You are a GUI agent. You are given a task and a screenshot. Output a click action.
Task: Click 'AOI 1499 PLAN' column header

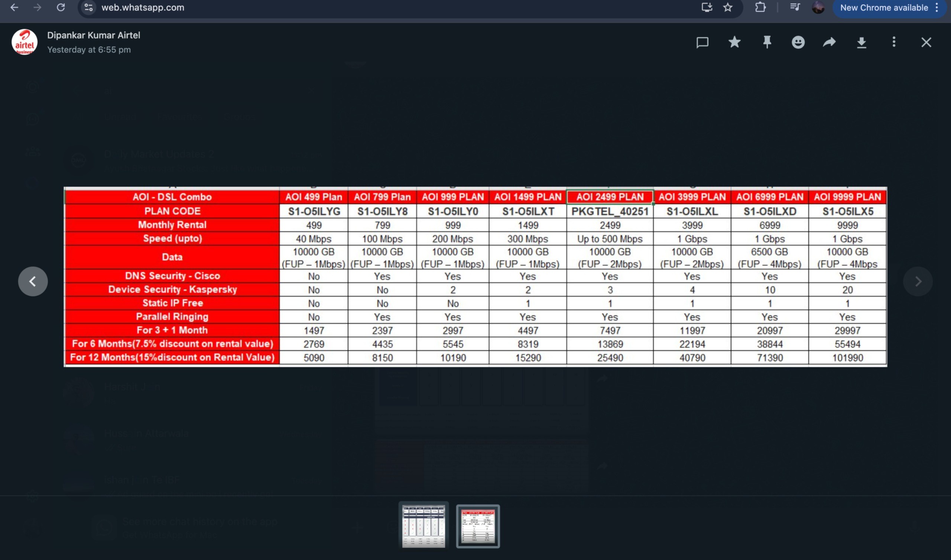pyautogui.click(x=528, y=197)
